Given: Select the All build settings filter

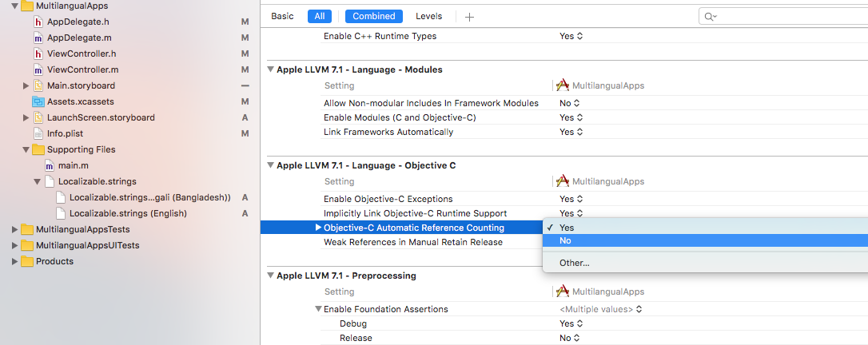Looking at the screenshot, I should point(320,17).
